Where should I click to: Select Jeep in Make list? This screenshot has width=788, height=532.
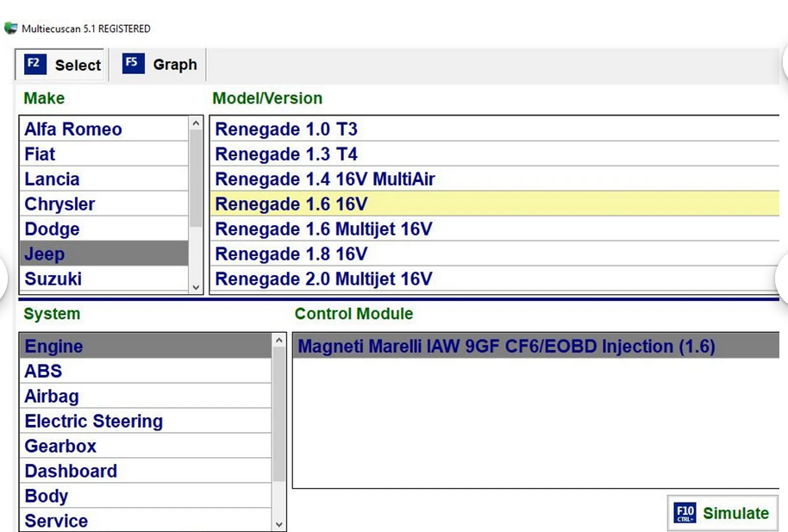104,253
